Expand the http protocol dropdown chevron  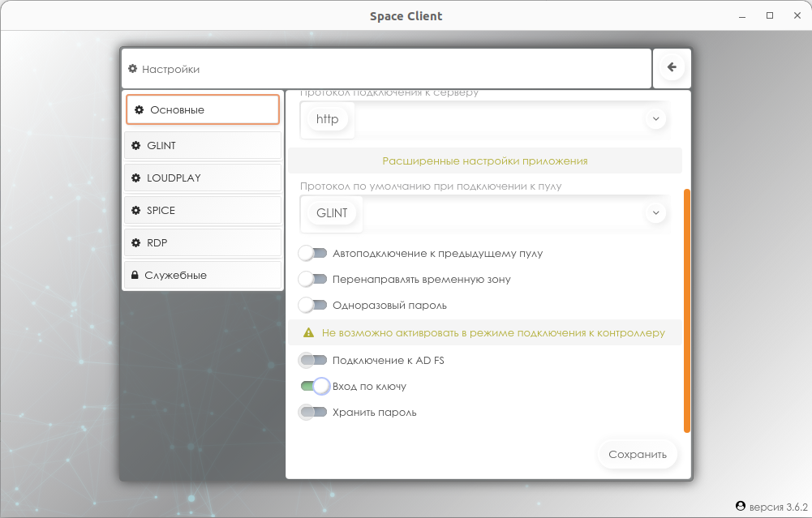tap(655, 119)
